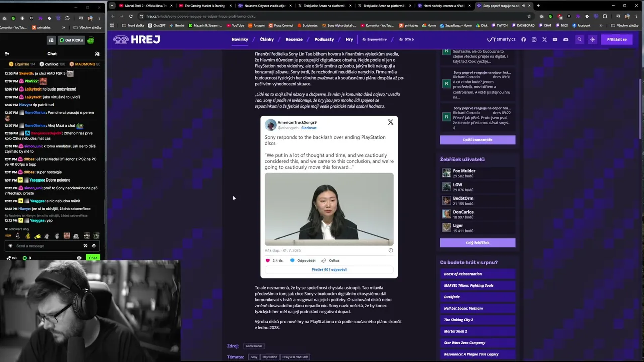Bookmark this page with star icon
The image size is (644, 362).
529,16
